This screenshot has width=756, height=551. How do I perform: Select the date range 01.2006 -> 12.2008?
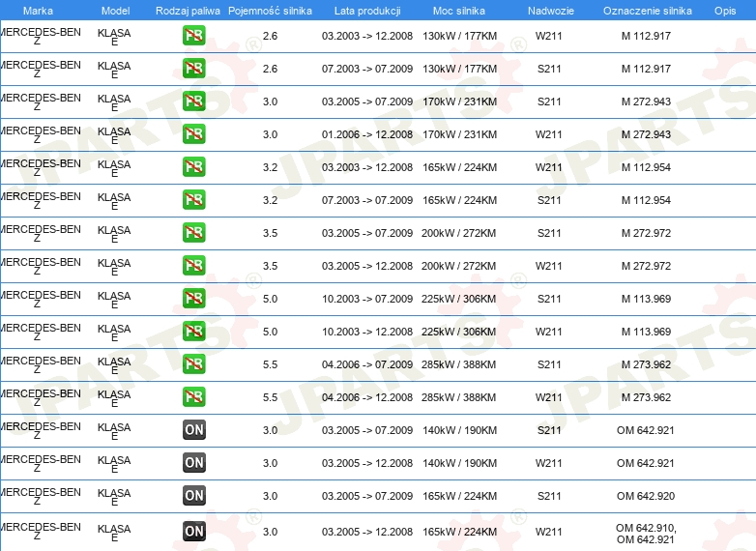(x=367, y=134)
